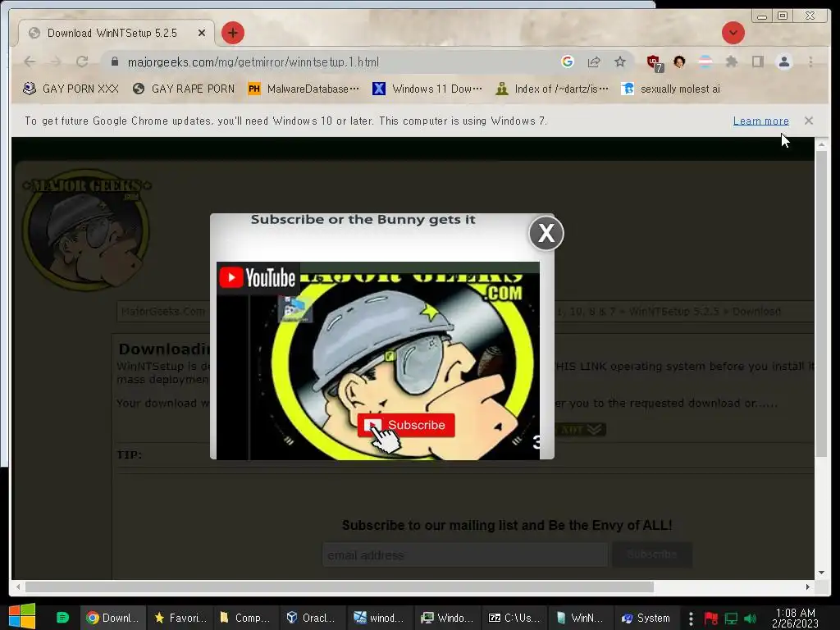The width and height of the screenshot is (840, 630).
Task: Click the red Subscribe button in the video
Action: pyautogui.click(x=406, y=425)
